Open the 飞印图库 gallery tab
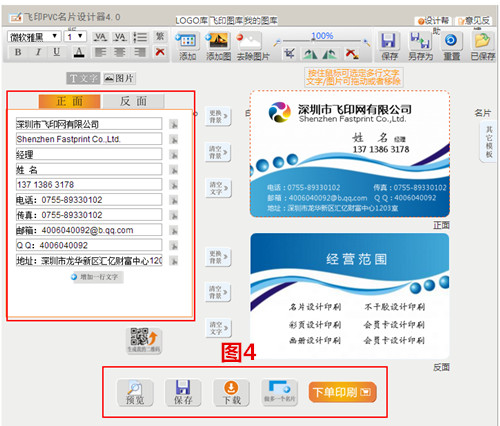Image resolution: width=500 pixels, height=426 pixels. (227, 21)
